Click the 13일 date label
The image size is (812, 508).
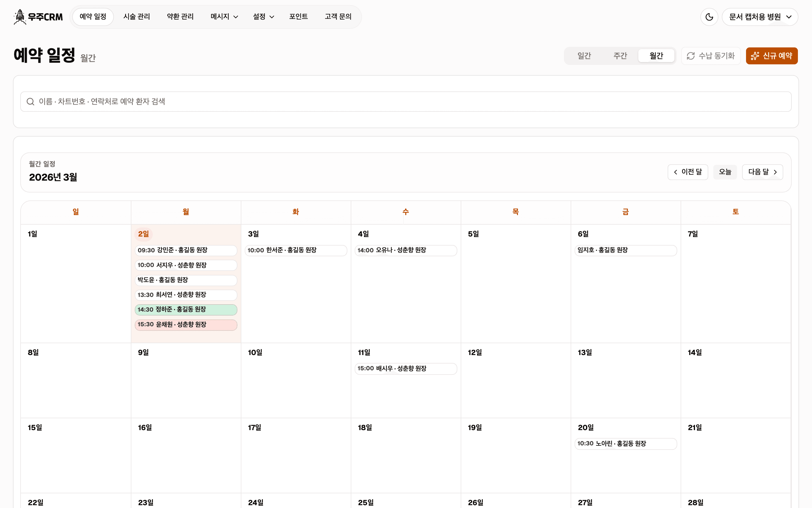click(584, 352)
